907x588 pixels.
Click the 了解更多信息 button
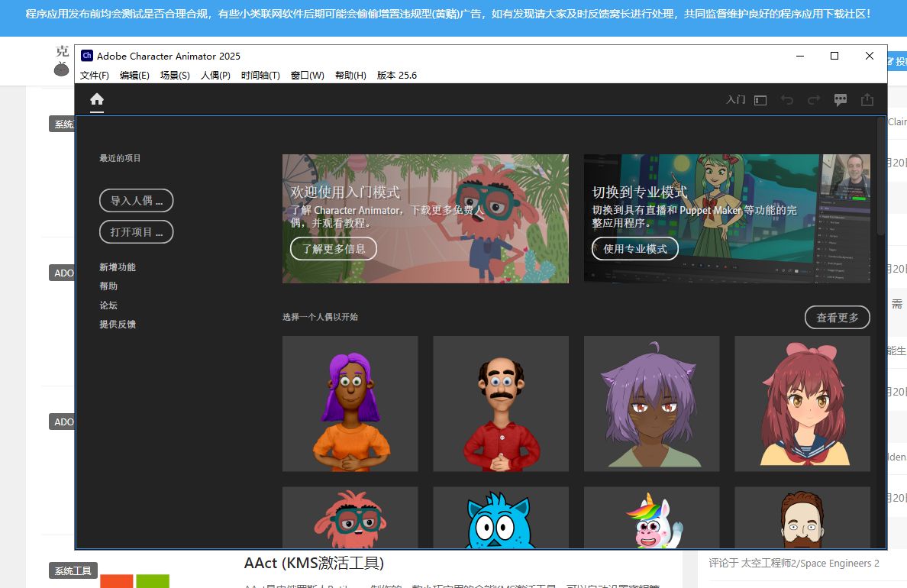point(334,248)
